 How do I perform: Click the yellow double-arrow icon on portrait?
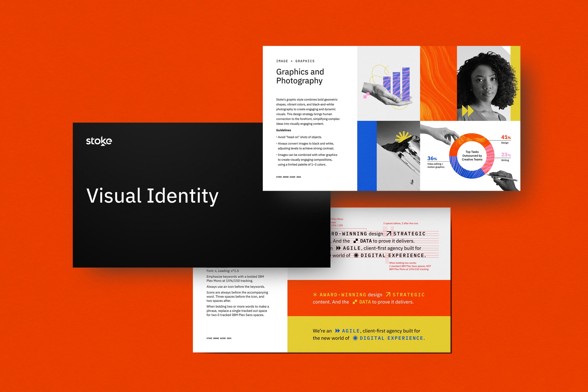(x=468, y=111)
